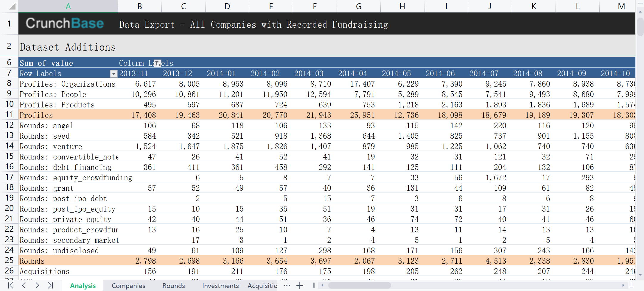The height and width of the screenshot is (291, 644).
Task: Select the 'Profiles: Products' row label
Action: click(68, 105)
